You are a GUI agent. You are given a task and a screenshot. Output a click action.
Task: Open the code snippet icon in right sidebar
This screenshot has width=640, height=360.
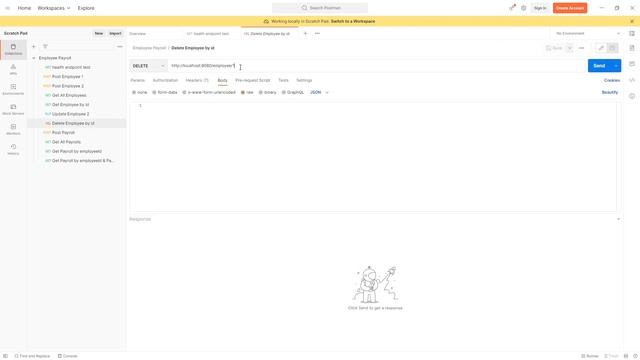coord(632,80)
